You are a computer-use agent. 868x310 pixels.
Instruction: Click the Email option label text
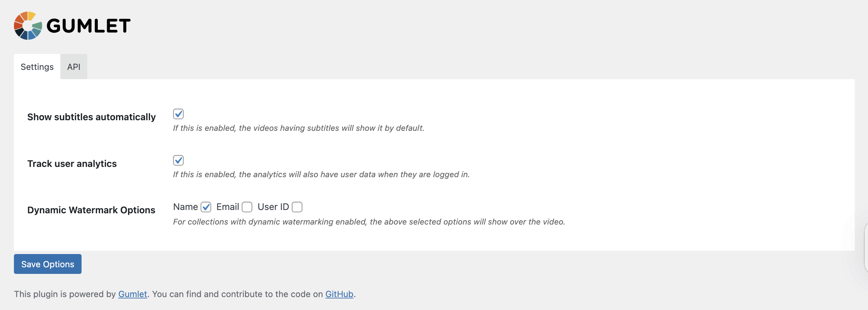tap(227, 207)
